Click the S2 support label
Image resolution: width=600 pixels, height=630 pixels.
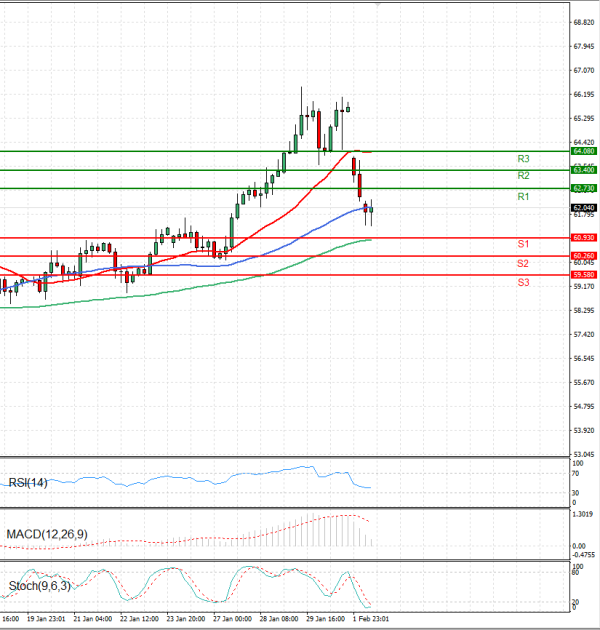[x=523, y=263]
